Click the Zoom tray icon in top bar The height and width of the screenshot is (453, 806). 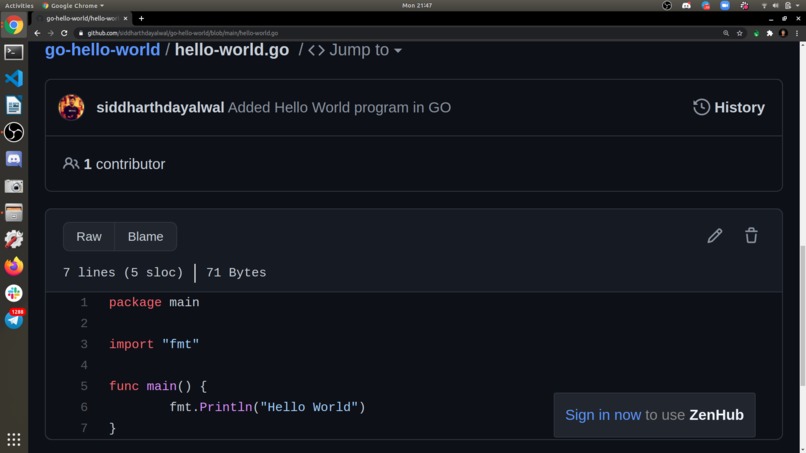[x=725, y=6]
